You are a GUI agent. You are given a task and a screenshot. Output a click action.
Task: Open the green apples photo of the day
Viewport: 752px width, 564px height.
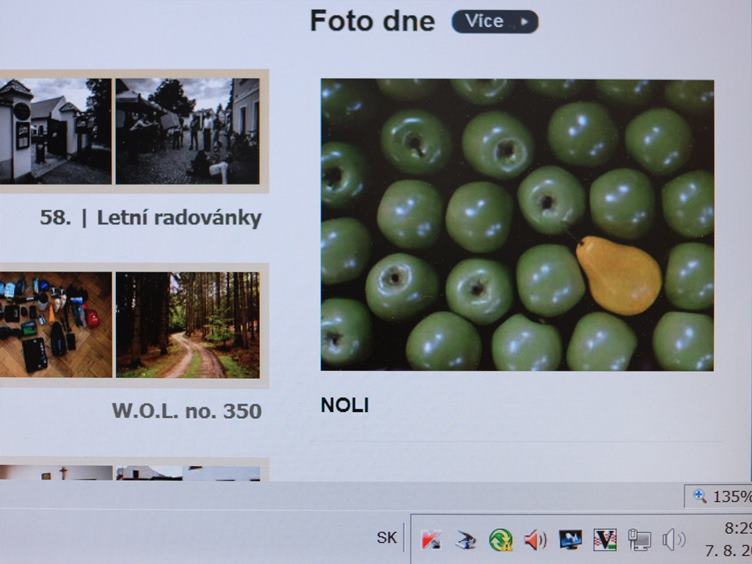coord(517,225)
